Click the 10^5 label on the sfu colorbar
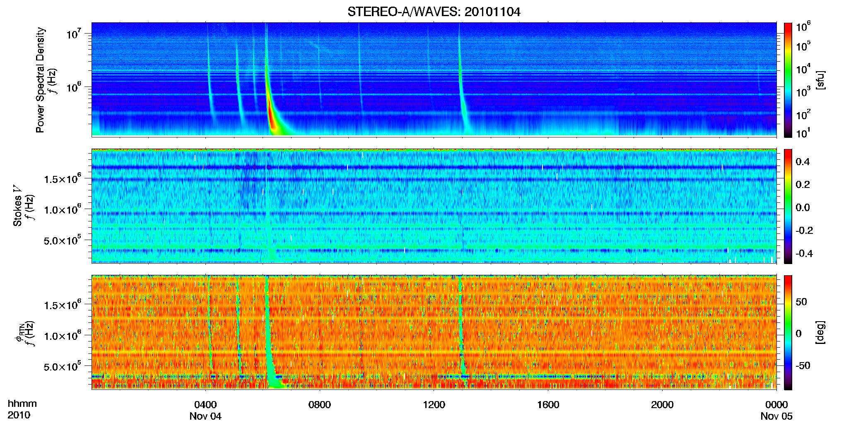868x447 pixels. [803, 46]
